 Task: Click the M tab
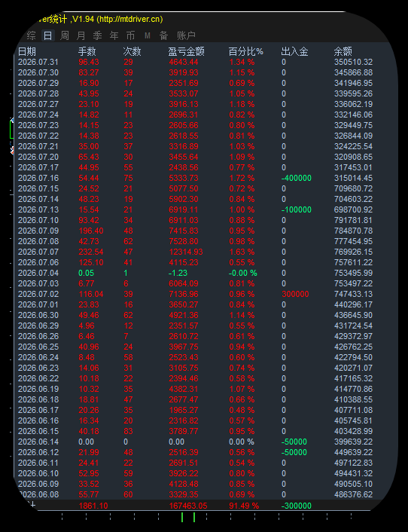(147, 35)
